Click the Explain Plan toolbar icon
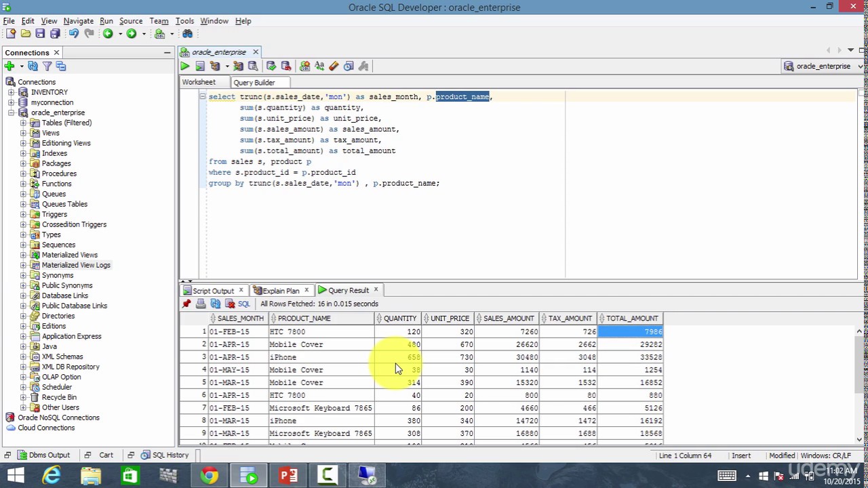Screen dimensions: 868x488 [215, 66]
